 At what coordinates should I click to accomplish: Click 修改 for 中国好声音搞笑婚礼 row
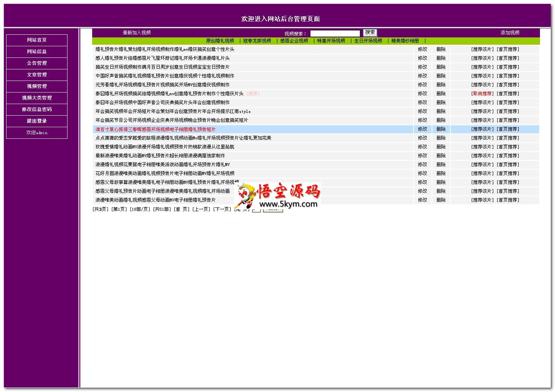[x=422, y=76]
